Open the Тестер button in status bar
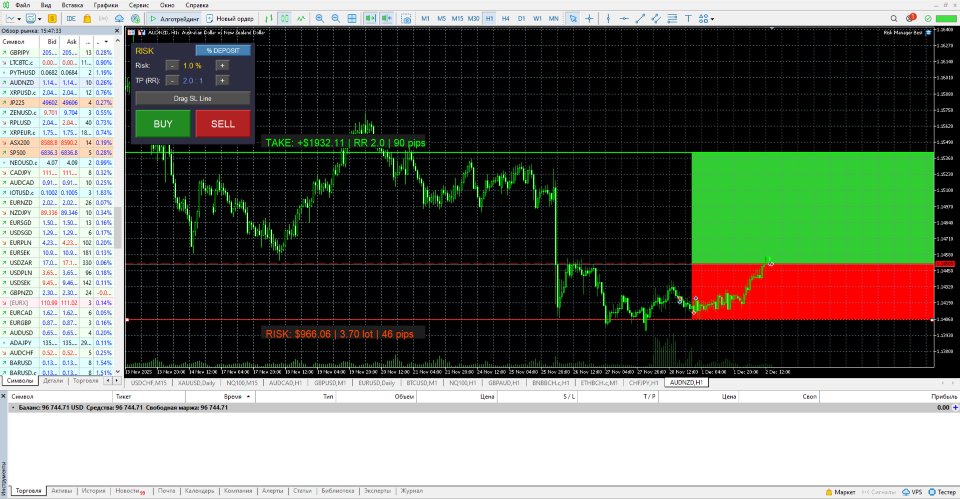The height and width of the screenshot is (499, 960). tap(942, 492)
